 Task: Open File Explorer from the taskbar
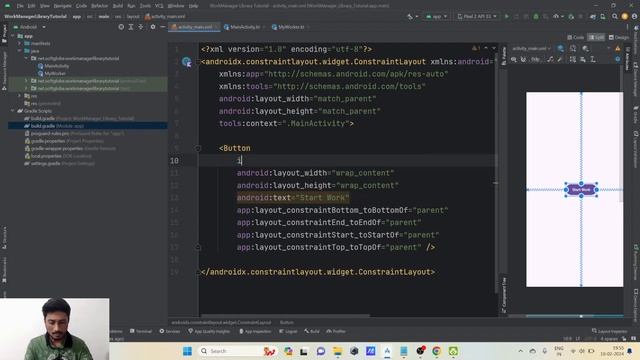338,351
